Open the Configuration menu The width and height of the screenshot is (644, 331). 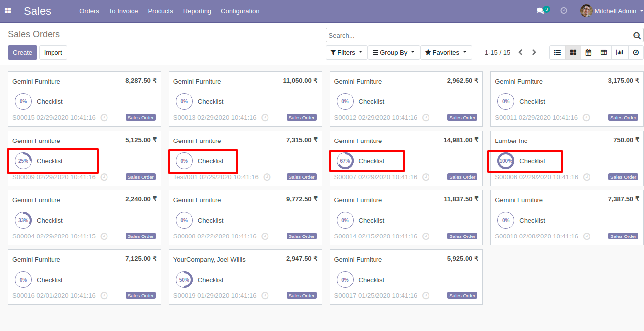[240, 11]
